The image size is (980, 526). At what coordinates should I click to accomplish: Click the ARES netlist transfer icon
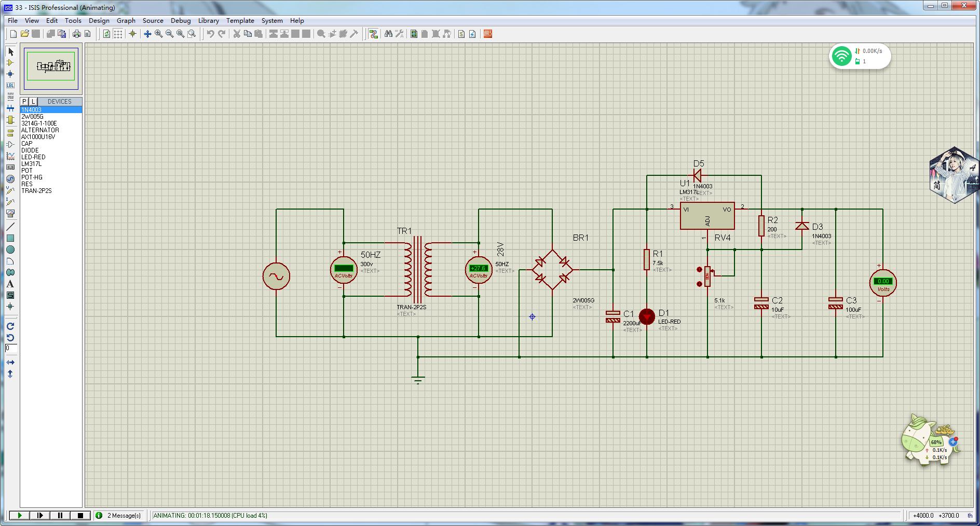[488, 34]
